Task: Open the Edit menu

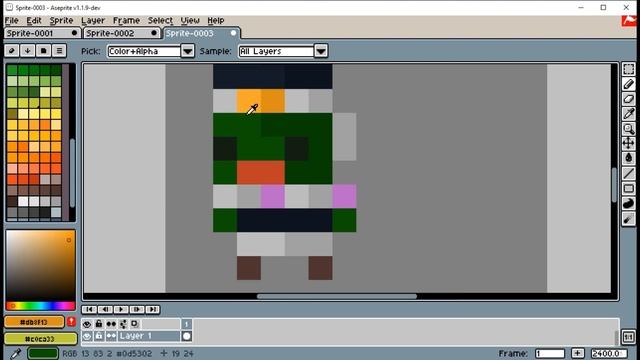Action: 34,20
